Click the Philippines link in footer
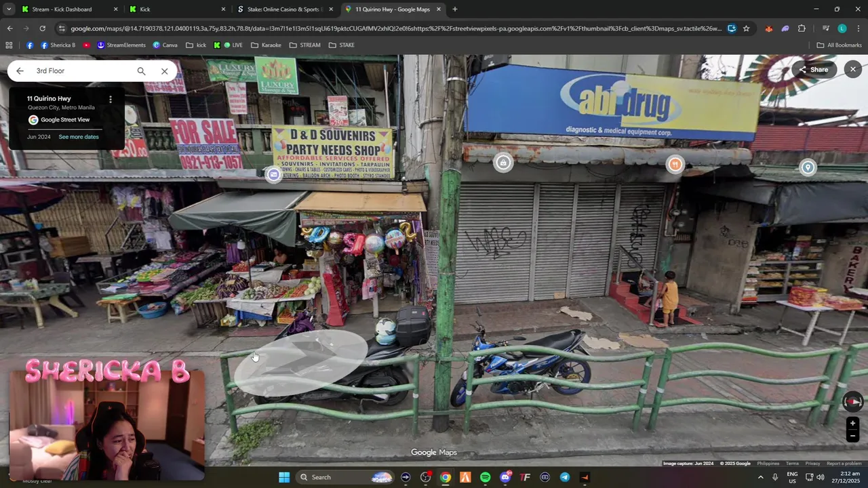Image resolution: width=868 pixels, height=488 pixels. point(768,464)
